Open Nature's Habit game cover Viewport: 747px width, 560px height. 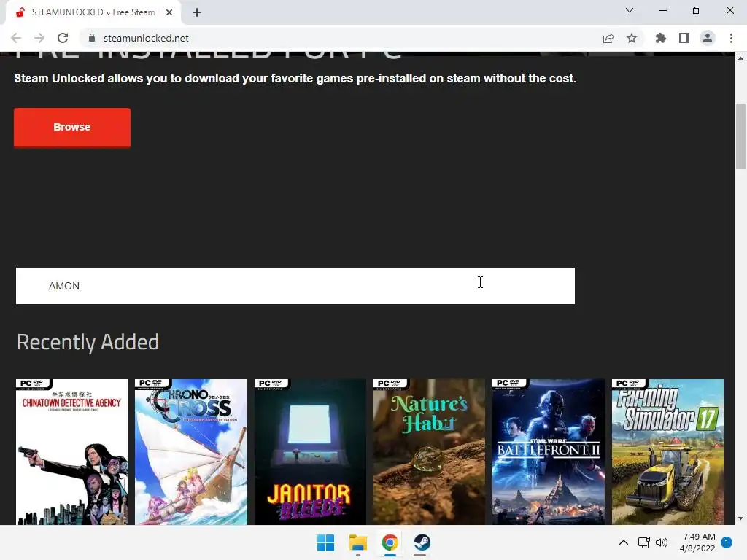429,452
